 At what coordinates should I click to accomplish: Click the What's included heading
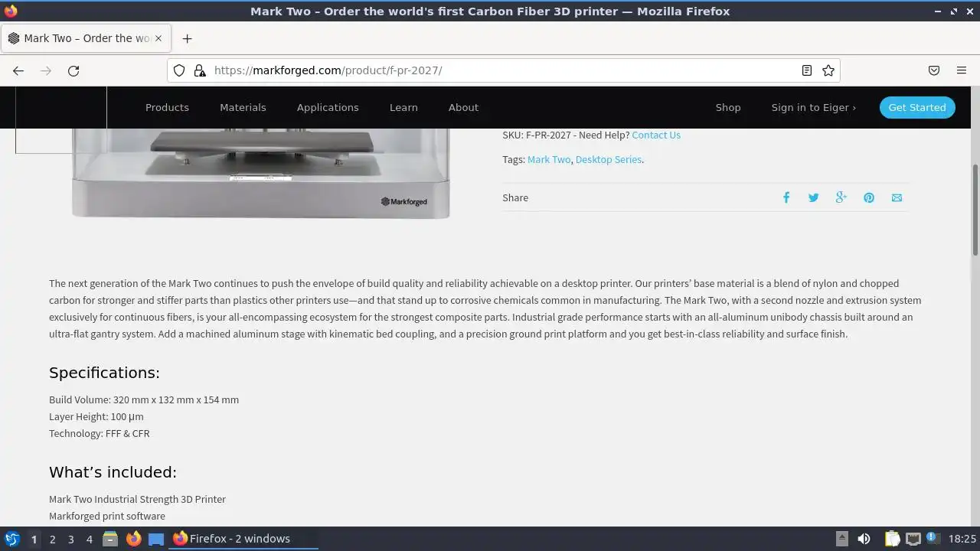pyautogui.click(x=113, y=472)
